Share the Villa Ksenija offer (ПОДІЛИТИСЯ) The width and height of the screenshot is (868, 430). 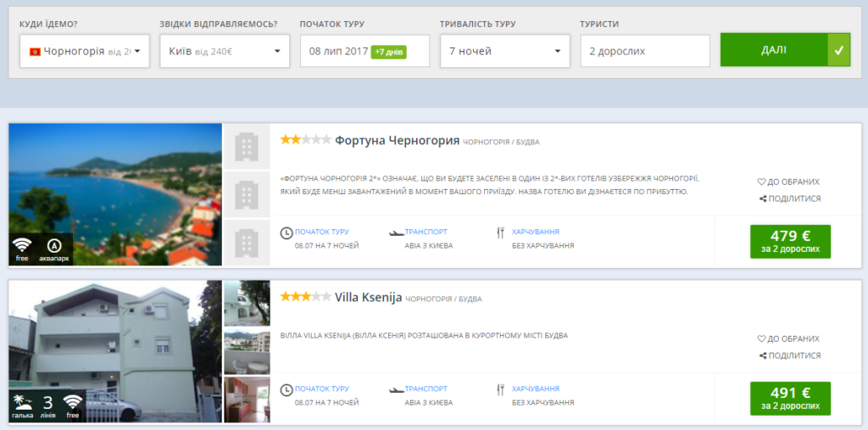[x=790, y=355]
